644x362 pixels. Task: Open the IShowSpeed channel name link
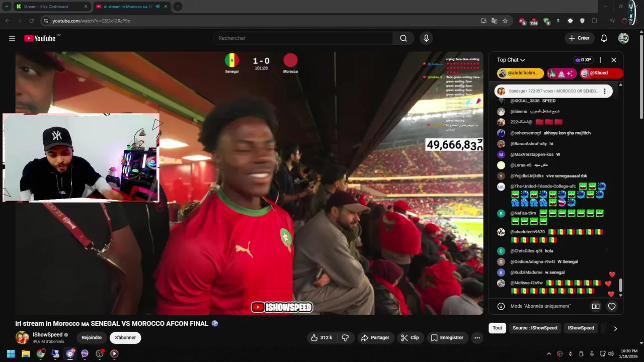(48, 335)
